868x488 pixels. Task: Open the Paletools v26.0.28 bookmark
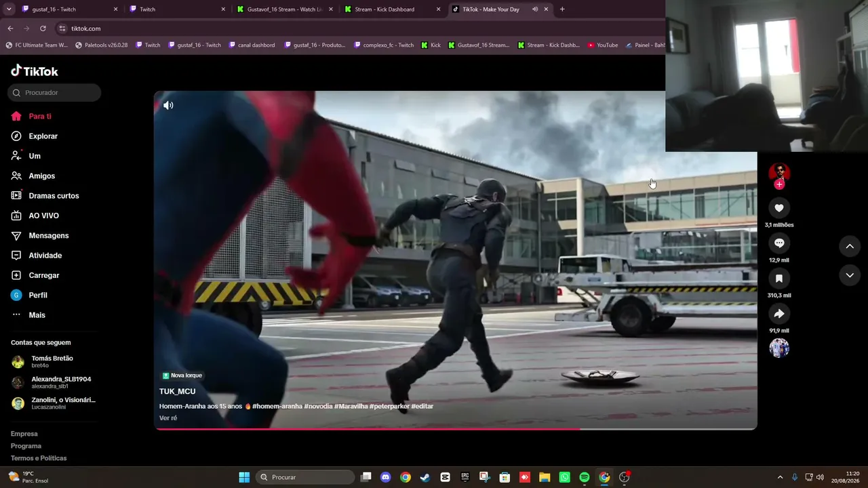(x=102, y=45)
